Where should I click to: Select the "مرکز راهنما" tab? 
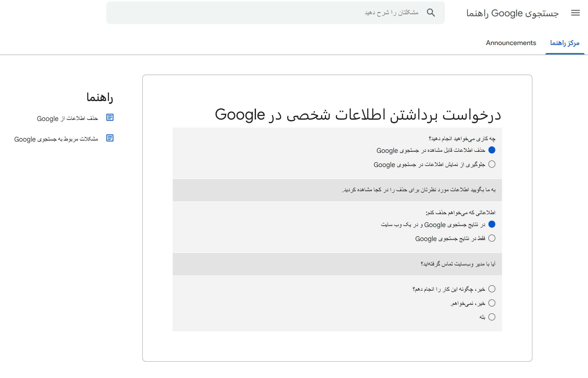tap(564, 43)
